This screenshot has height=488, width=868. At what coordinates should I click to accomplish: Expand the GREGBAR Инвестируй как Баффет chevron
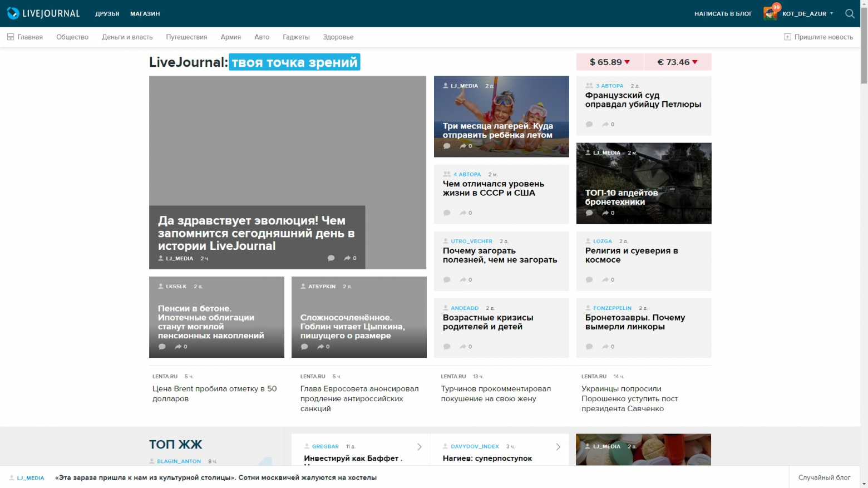pyautogui.click(x=420, y=447)
